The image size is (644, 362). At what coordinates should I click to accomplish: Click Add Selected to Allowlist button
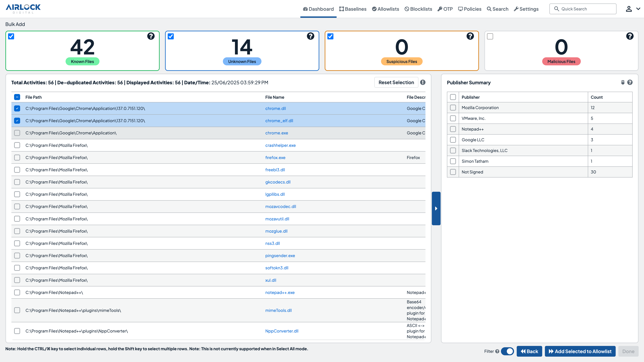(x=580, y=351)
